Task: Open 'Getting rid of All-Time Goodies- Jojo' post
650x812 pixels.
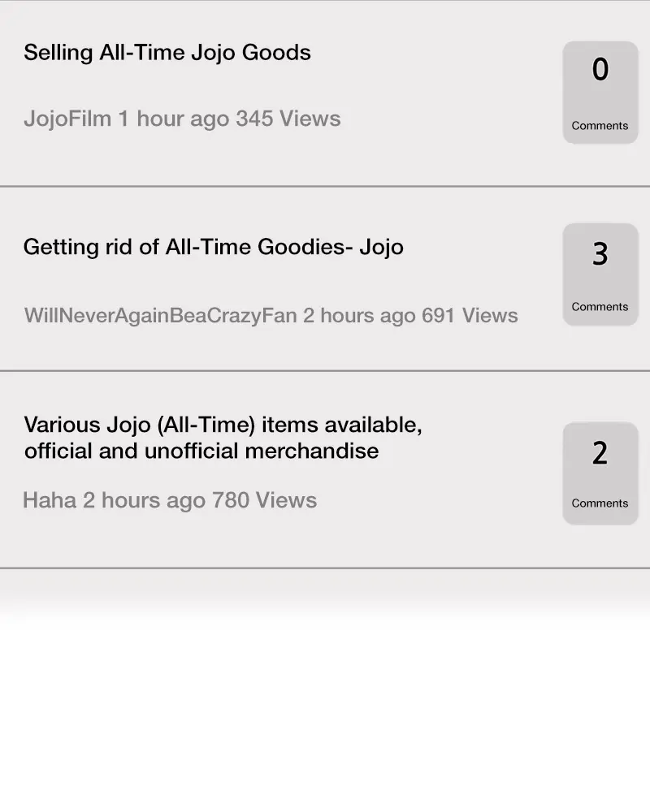Action: click(x=213, y=247)
